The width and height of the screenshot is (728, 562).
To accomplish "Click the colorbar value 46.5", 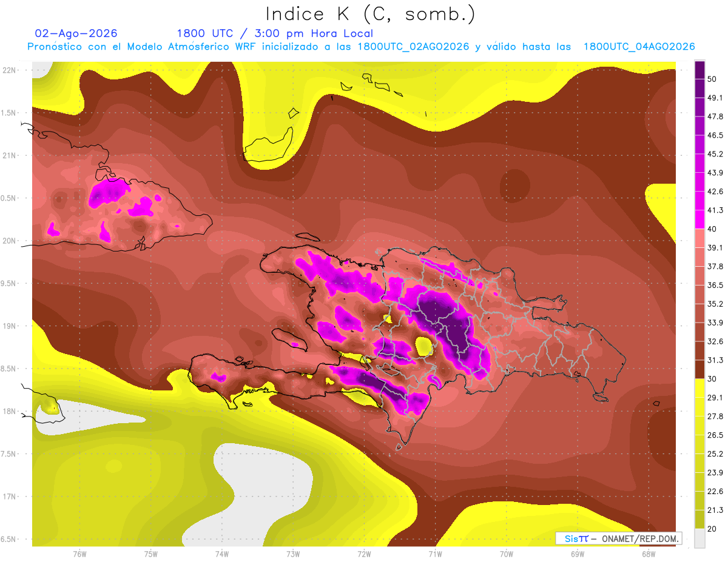I will click(x=715, y=135).
